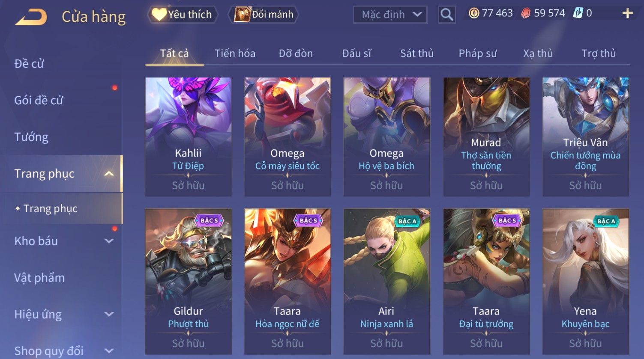644x359 pixels.
Task: Expand the Hiệu ứng sidebar section
Action: pos(109,314)
